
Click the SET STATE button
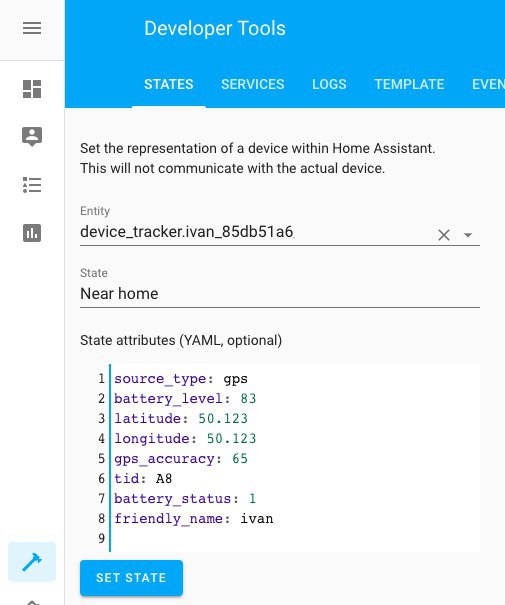[x=132, y=578]
